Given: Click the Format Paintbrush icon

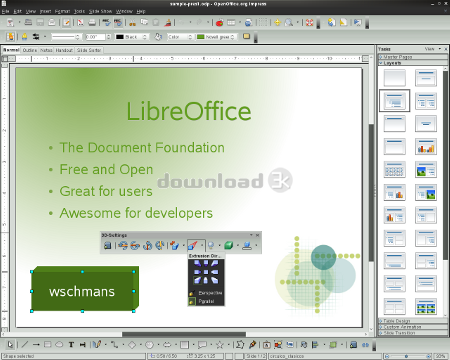Looking at the screenshot, I should (168, 23).
